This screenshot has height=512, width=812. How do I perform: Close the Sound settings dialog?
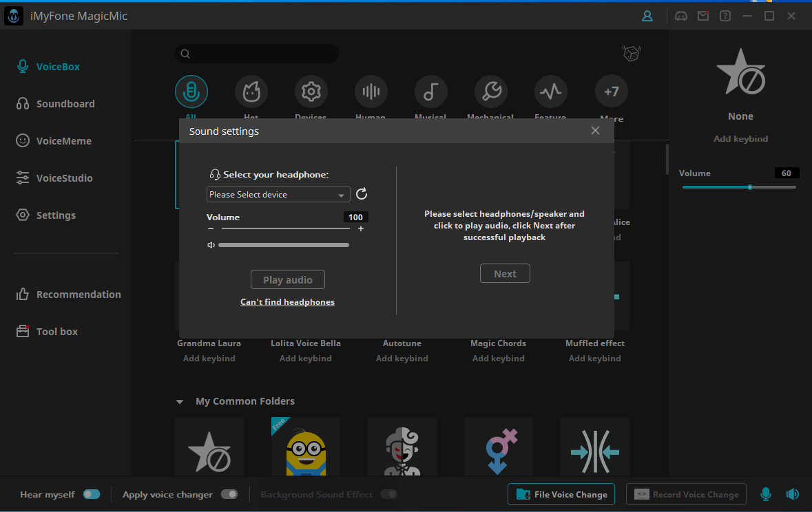(x=595, y=131)
